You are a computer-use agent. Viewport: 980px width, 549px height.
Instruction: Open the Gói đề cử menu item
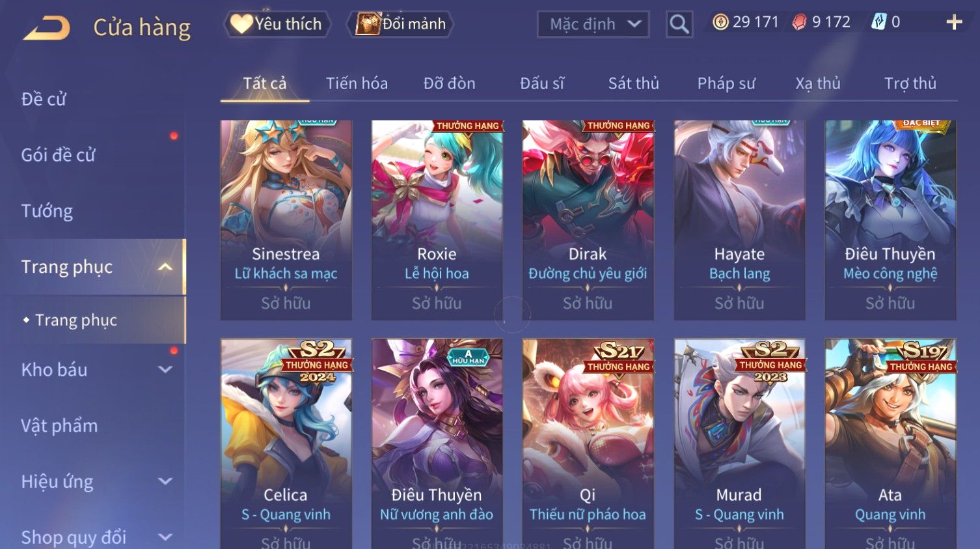point(59,155)
